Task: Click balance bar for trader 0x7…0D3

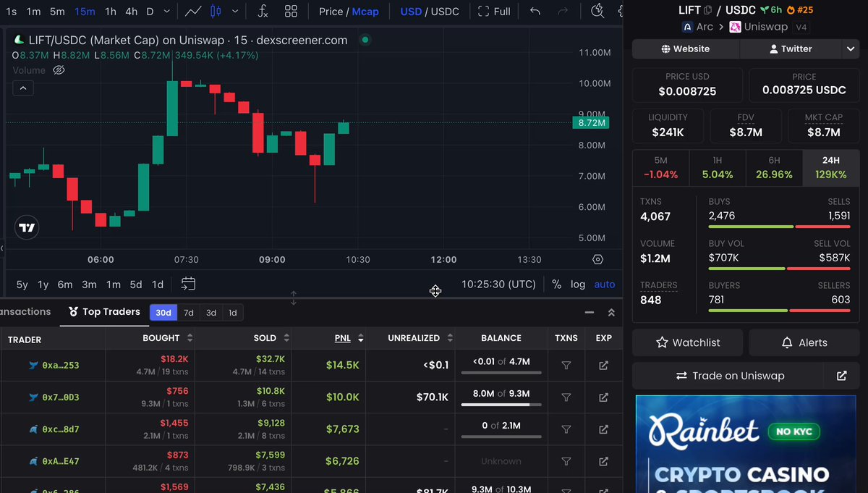Action: (501, 405)
